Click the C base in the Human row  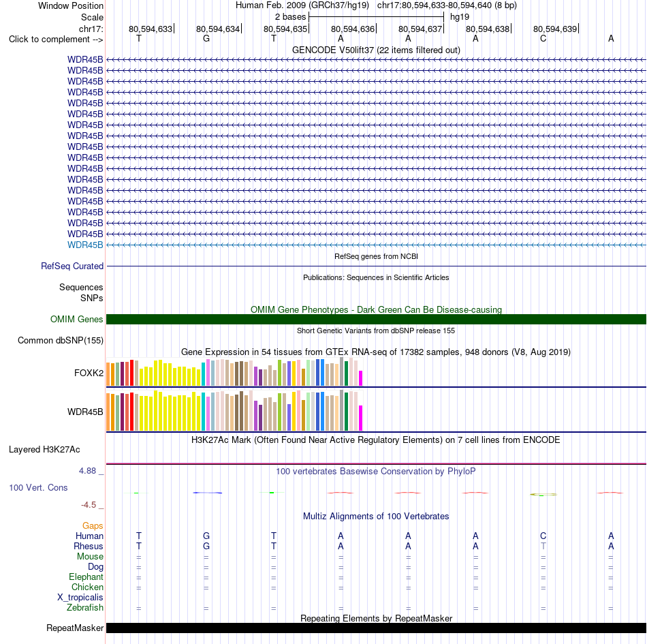543,536
